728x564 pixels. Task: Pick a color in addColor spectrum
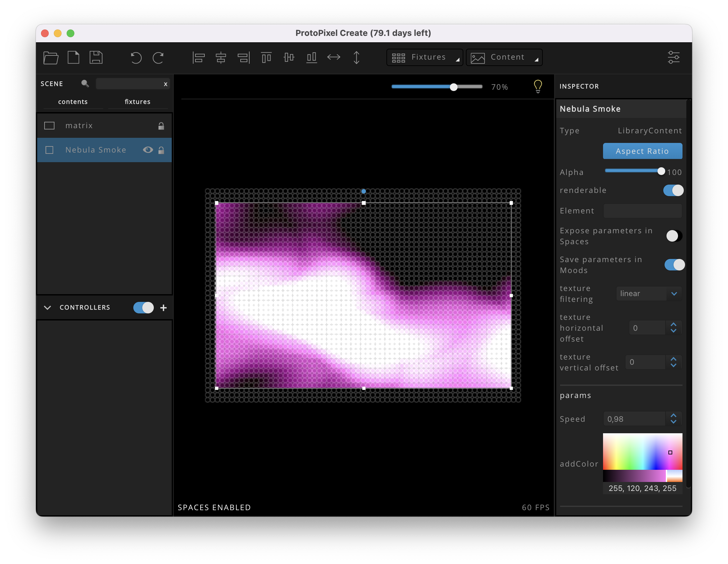(x=642, y=451)
